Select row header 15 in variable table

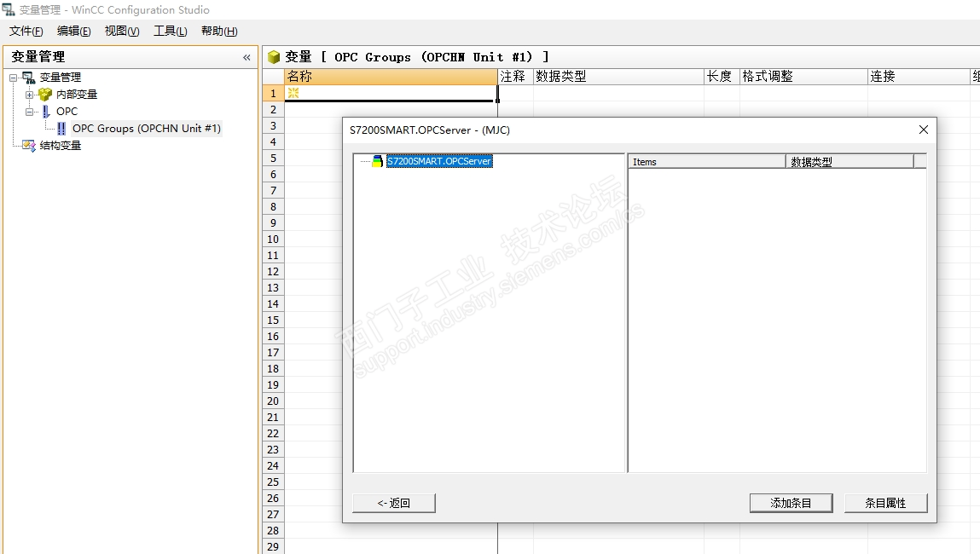[273, 320]
